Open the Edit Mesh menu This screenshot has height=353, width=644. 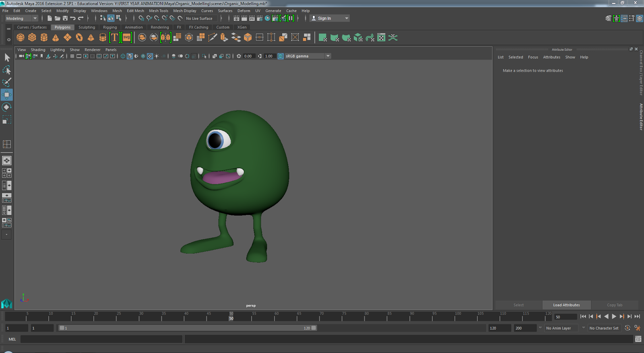tap(135, 11)
